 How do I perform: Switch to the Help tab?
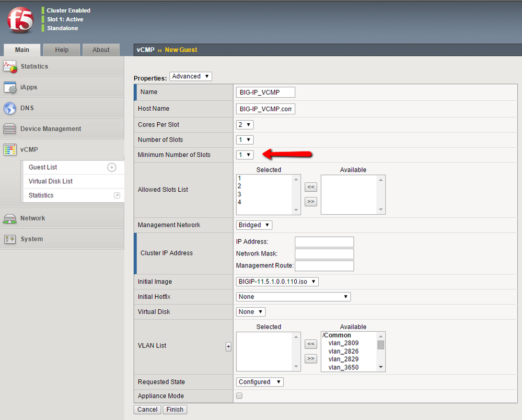(62, 50)
